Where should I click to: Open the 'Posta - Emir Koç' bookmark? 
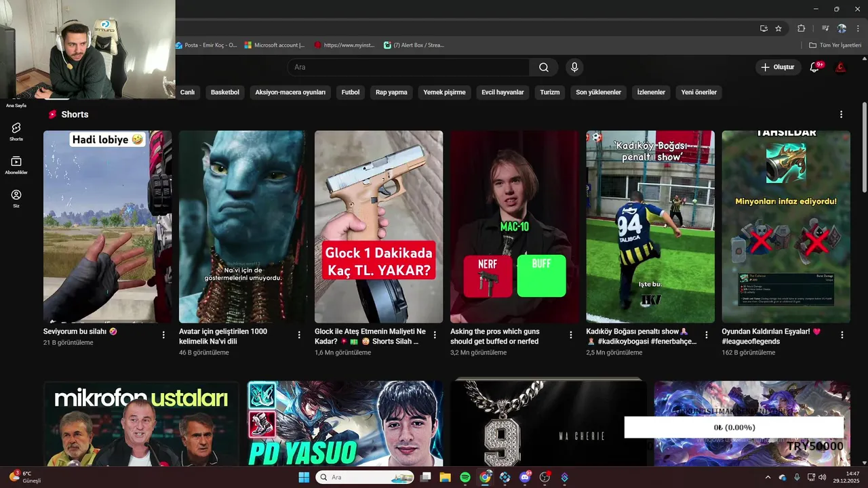(206, 45)
